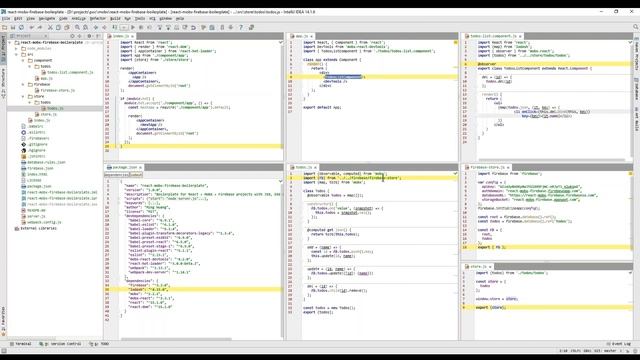Click Search Everywhere magnifier at top right
The image size is (640, 360).
[x=636, y=27]
